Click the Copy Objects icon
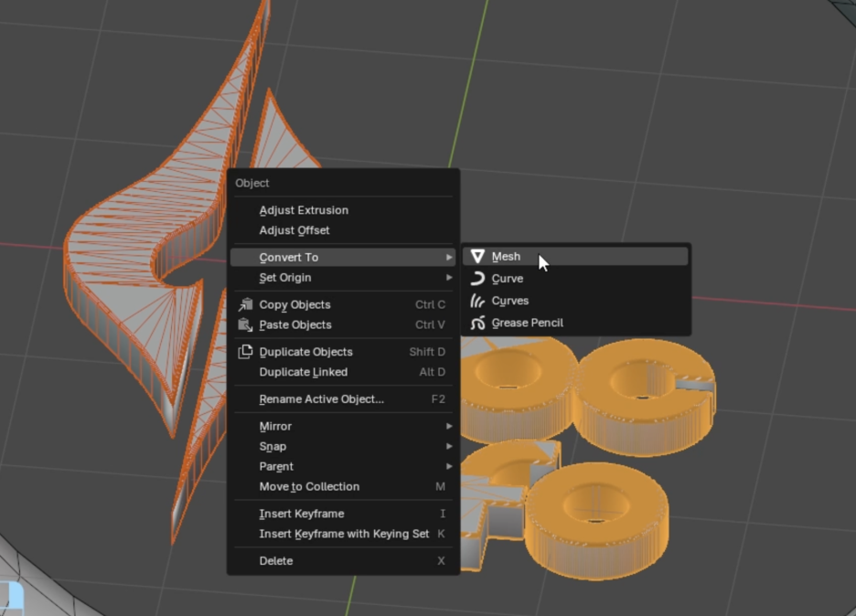The height and width of the screenshot is (616, 856). [245, 304]
